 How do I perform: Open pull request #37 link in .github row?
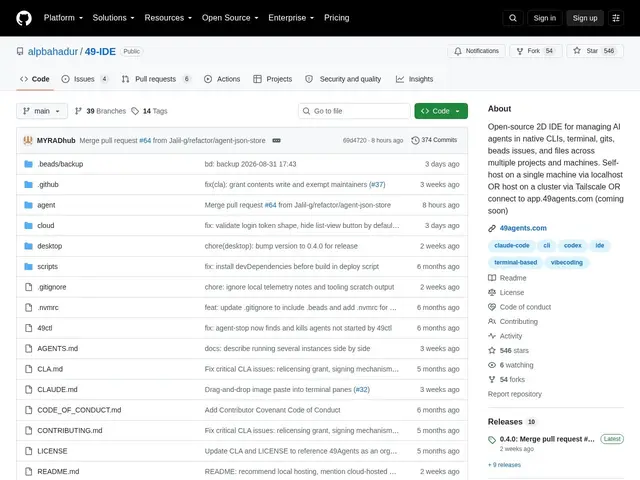(x=377, y=184)
